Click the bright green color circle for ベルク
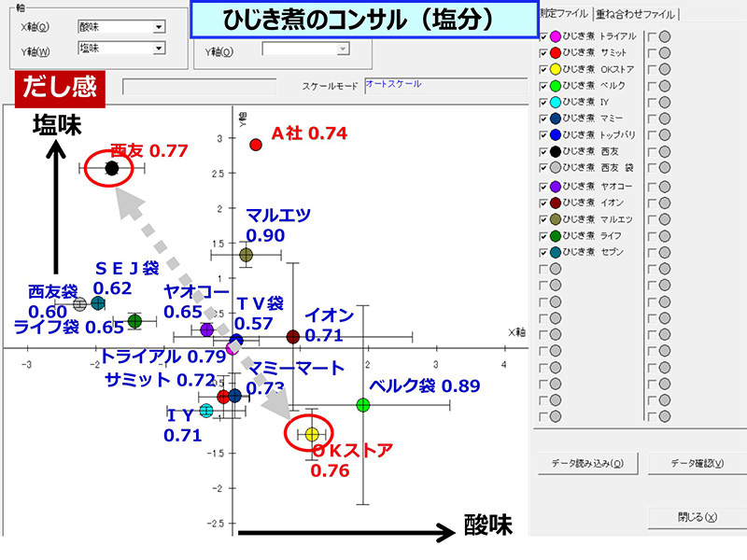 tap(556, 86)
